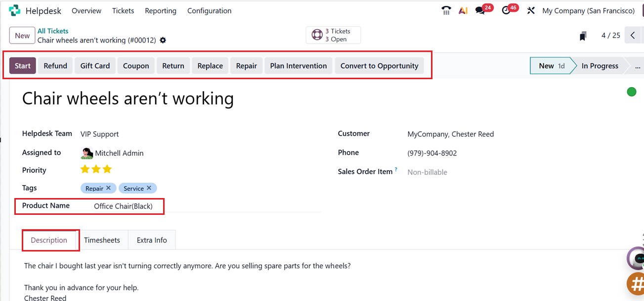
Task: Set priority using the third star
Action: 107,169
